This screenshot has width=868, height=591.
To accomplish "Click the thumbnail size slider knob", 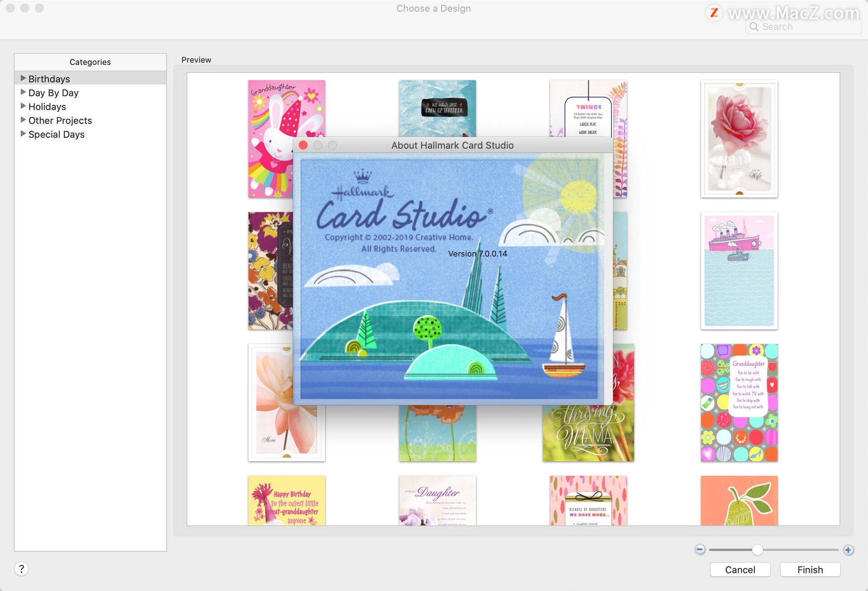I will pos(757,550).
